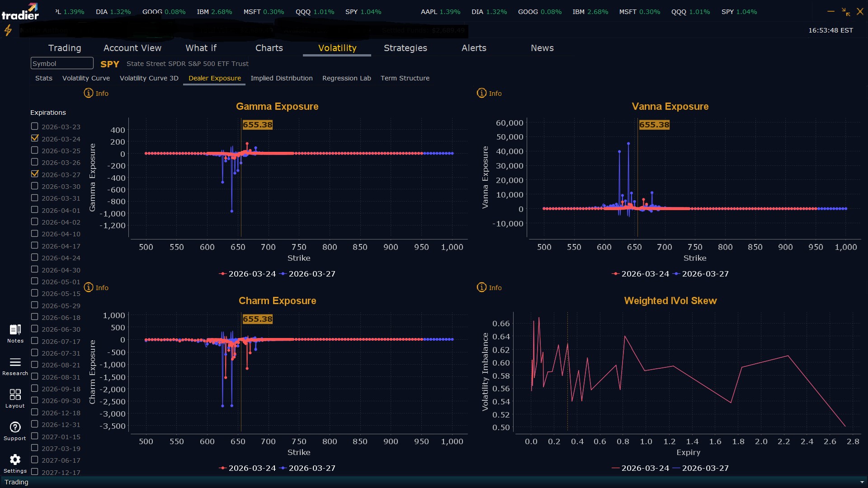868x488 pixels.
Task: Open the Notes sidebar icon
Action: (x=15, y=330)
